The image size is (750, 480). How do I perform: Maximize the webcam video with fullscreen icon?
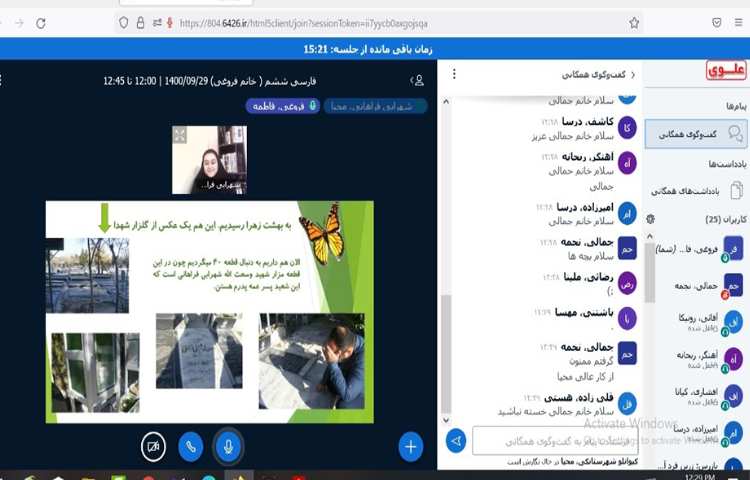coord(180,135)
